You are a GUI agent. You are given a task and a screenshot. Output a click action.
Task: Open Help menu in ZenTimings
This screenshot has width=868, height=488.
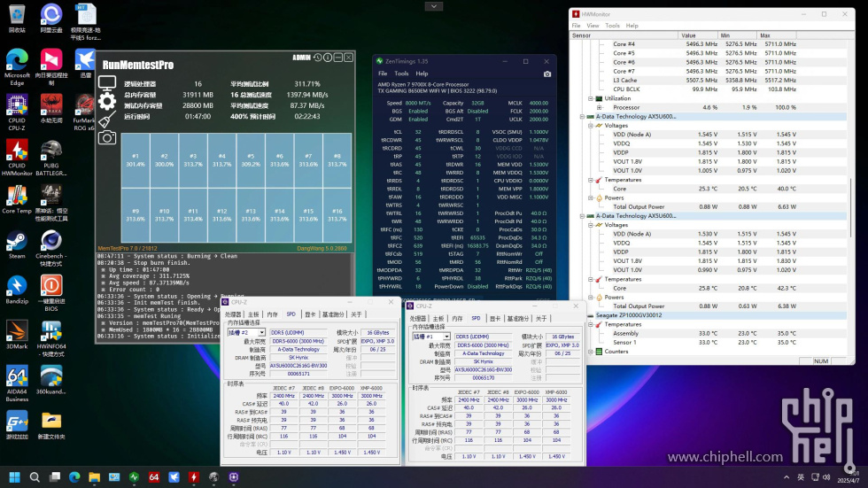coord(422,74)
